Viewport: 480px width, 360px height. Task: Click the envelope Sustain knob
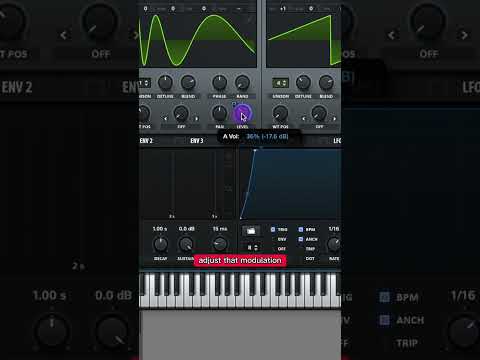[186, 244]
